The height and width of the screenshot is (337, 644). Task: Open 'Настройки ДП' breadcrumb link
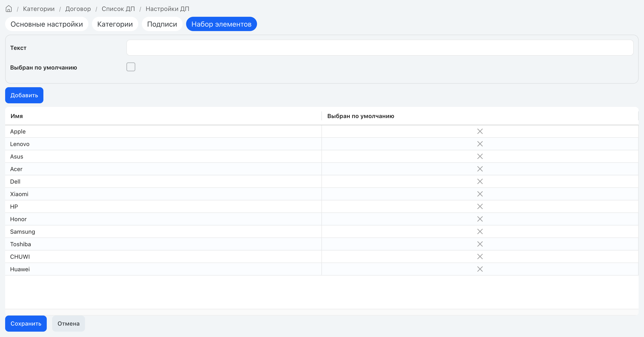pyautogui.click(x=168, y=9)
